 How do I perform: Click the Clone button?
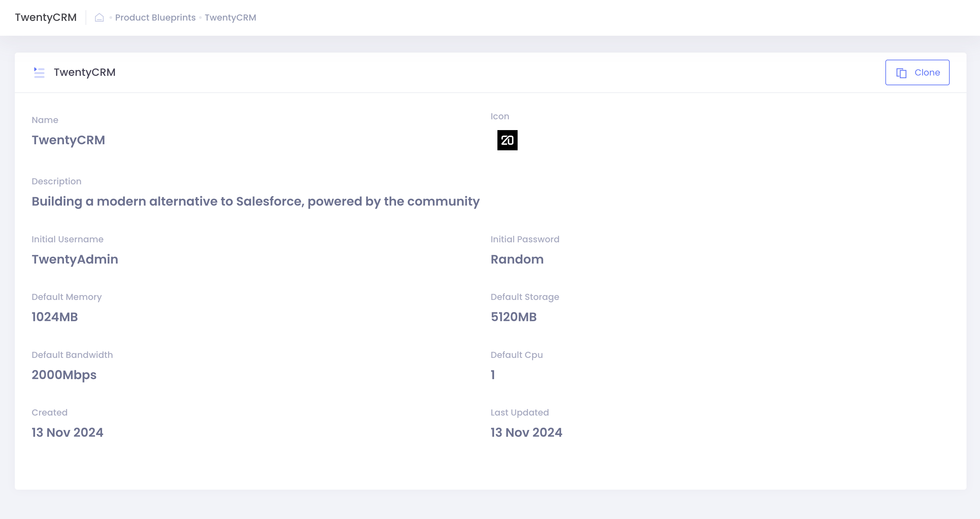coord(917,72)
